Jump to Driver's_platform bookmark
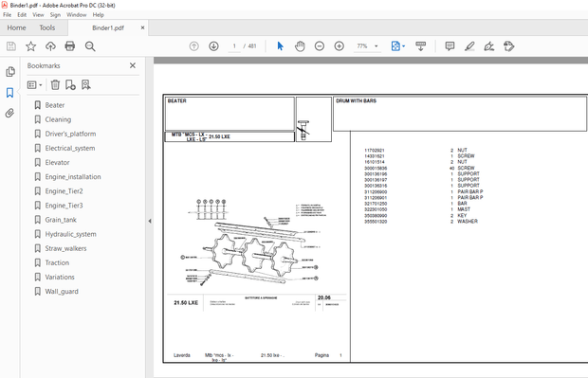Viewport: 588px width, 378px height. (70, 134)
